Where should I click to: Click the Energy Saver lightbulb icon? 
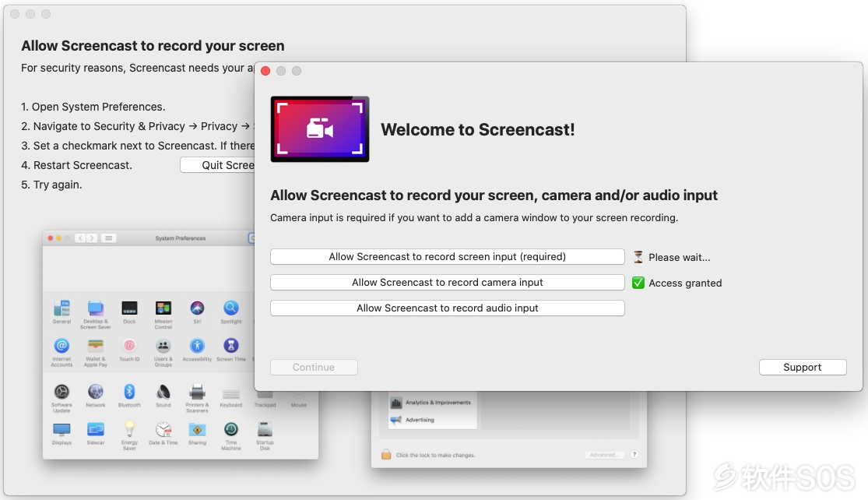(129, 430)
